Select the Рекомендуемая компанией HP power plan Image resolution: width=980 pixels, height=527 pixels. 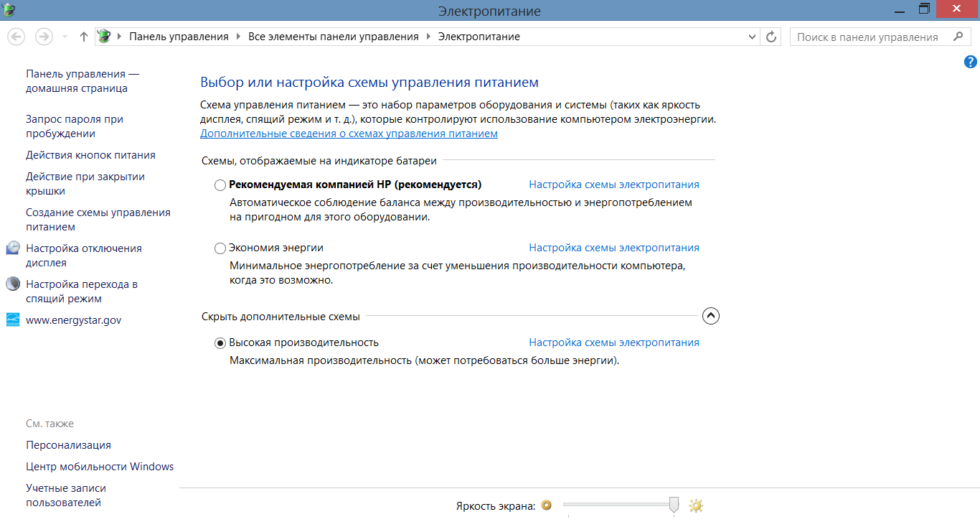tap(220, 185)
